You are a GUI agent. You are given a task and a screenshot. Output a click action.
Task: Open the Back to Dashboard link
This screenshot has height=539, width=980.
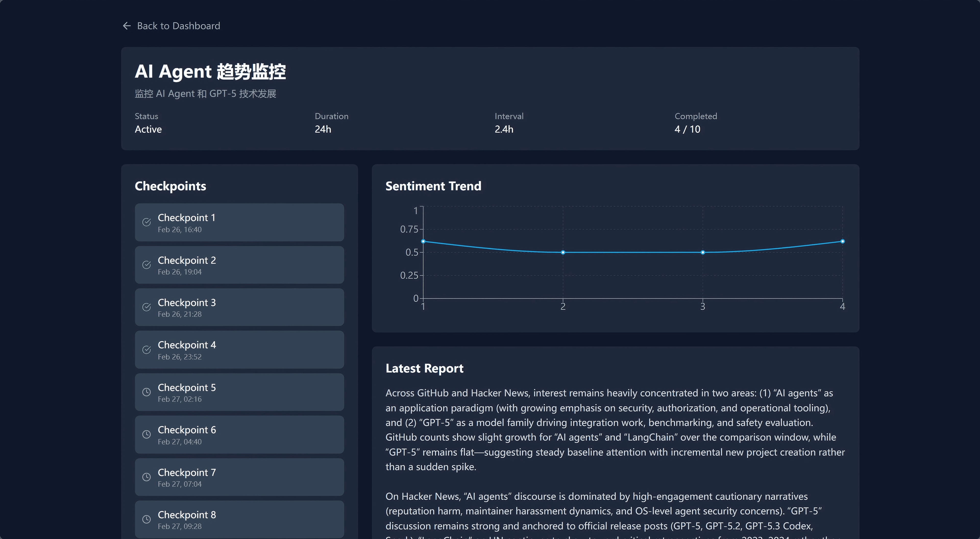178,26
